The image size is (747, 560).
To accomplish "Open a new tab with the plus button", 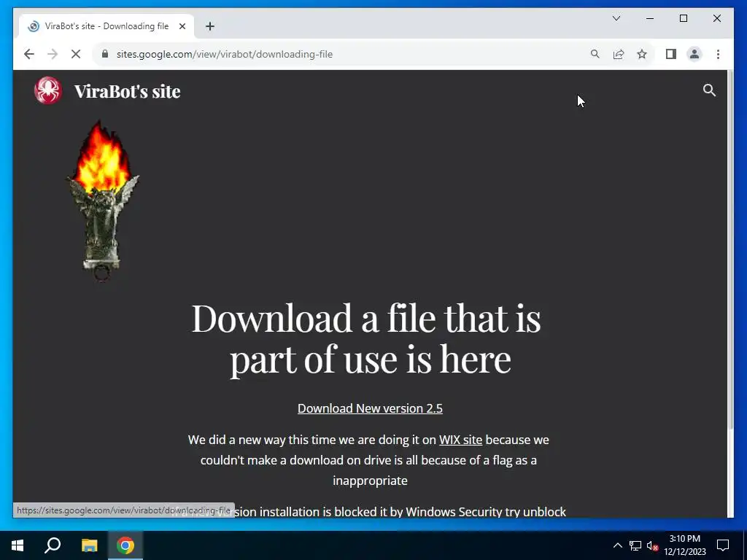I will coord(210,26).
